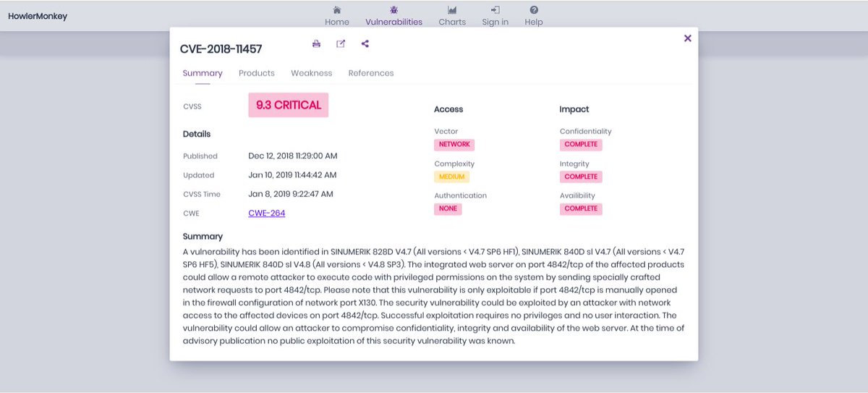Image resolution: width=868 pixels, height=393 pixels.
Task: Click CVSS time Jan 8, 2019 9:22:47 AM
Action: pos(290,194)
